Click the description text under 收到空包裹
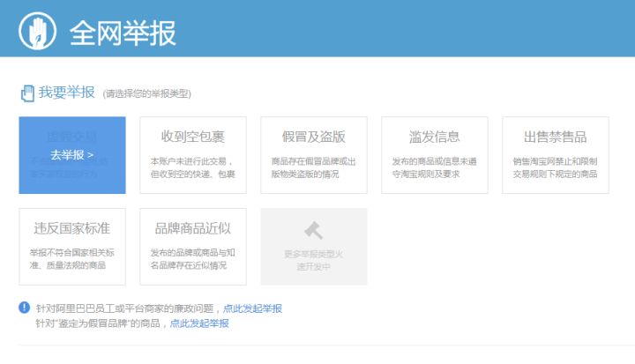The width and height of the screenshot is (635, 364). click(192, 167)
